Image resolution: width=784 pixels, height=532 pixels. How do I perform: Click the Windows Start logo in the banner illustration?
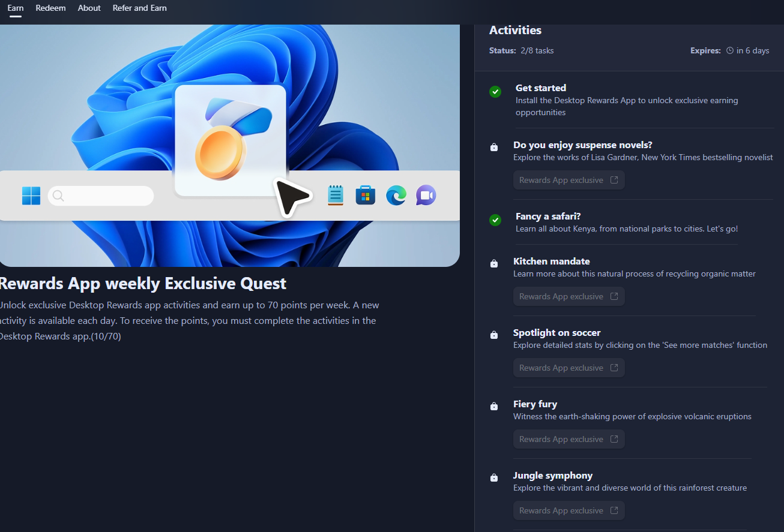click(x=31, y=196)
